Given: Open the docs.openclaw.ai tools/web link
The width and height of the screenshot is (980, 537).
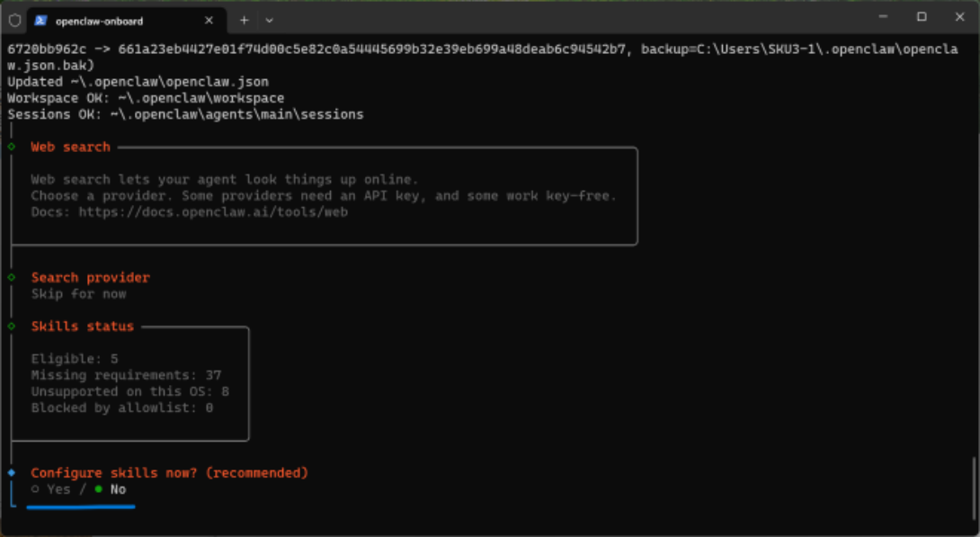Looking at the screenshot, I should tap(212, 212).
